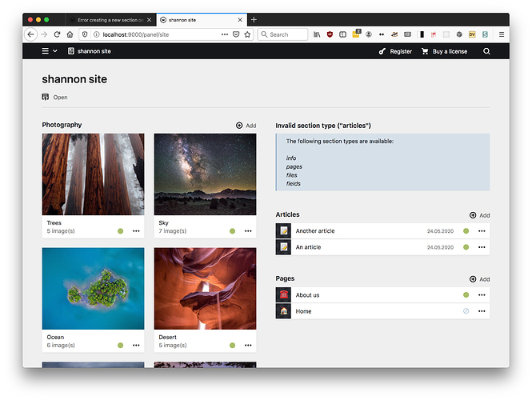This screenshot has height=400, width=532.
Task: Expand the panel menu chevron
Action: (55, 51)
